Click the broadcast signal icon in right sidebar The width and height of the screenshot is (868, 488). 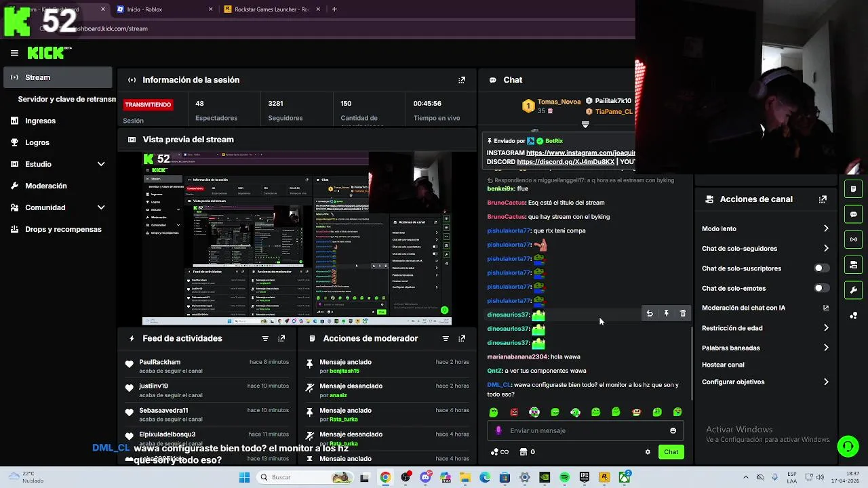[853, 239]
